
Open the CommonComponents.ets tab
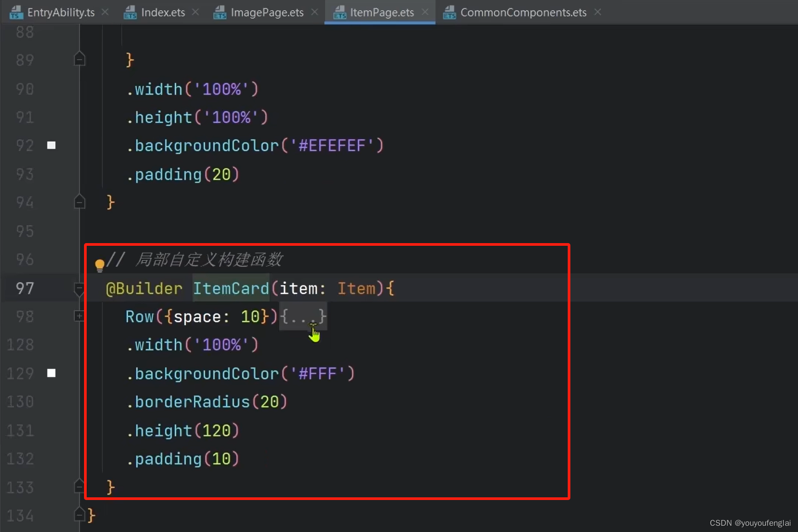click(523, 12)
